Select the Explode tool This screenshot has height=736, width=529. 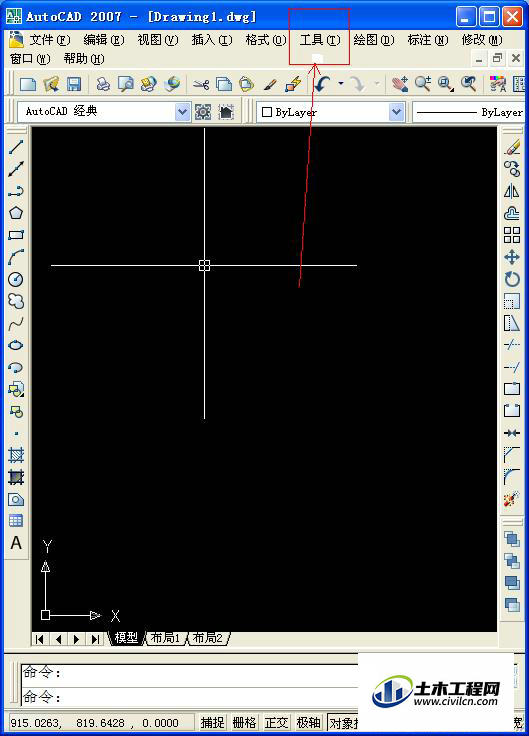point(512,499)
